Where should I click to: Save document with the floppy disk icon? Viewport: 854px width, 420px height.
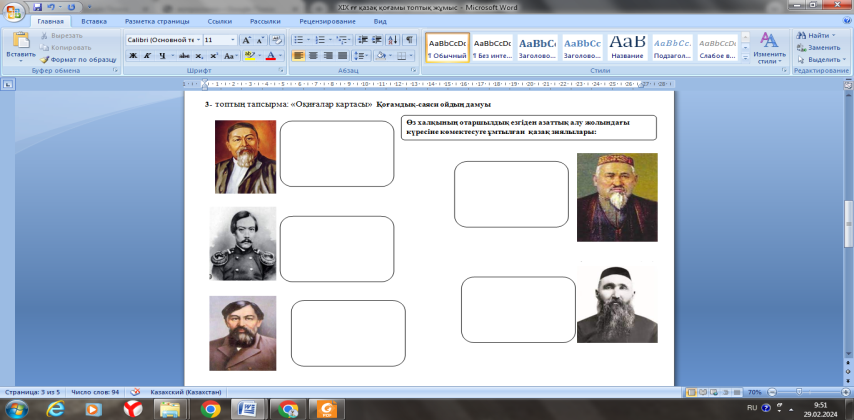37,6
